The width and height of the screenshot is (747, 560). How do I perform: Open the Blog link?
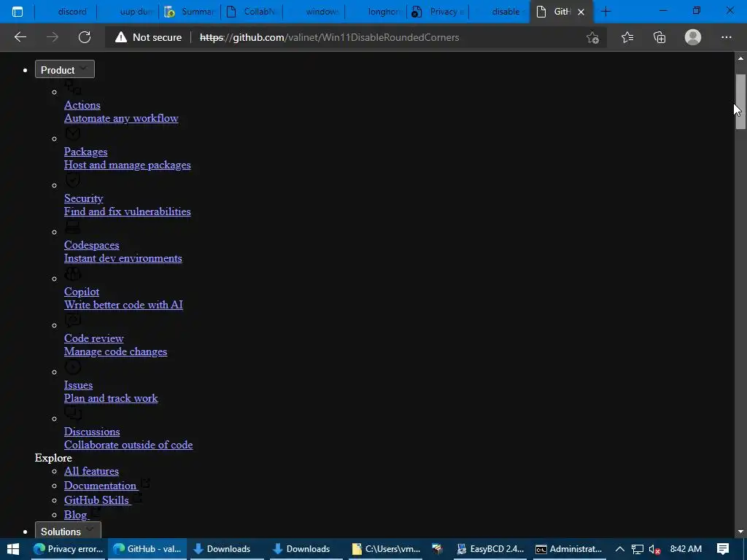coord(75,515)
